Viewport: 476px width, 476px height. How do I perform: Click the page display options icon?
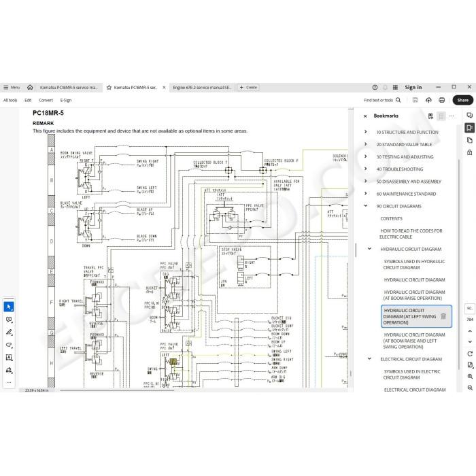coord(470,365)
